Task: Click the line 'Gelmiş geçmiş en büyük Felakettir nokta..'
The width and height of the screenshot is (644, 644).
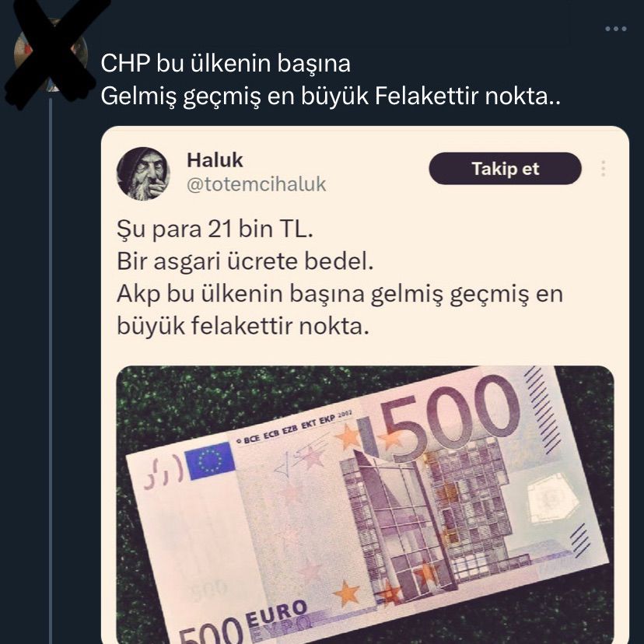Action: 331,97
